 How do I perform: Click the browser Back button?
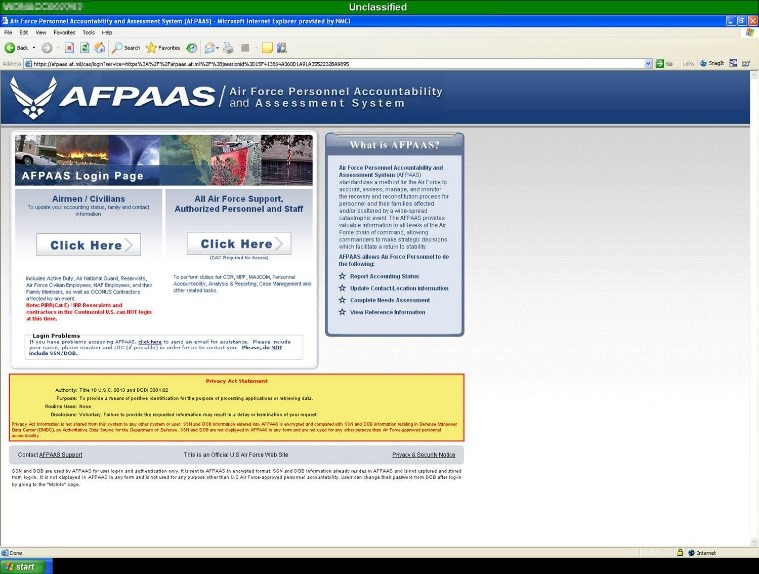(16, 47)
